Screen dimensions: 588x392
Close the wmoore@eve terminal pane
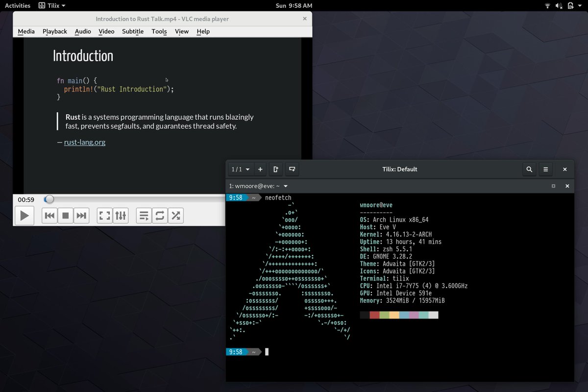567,186
